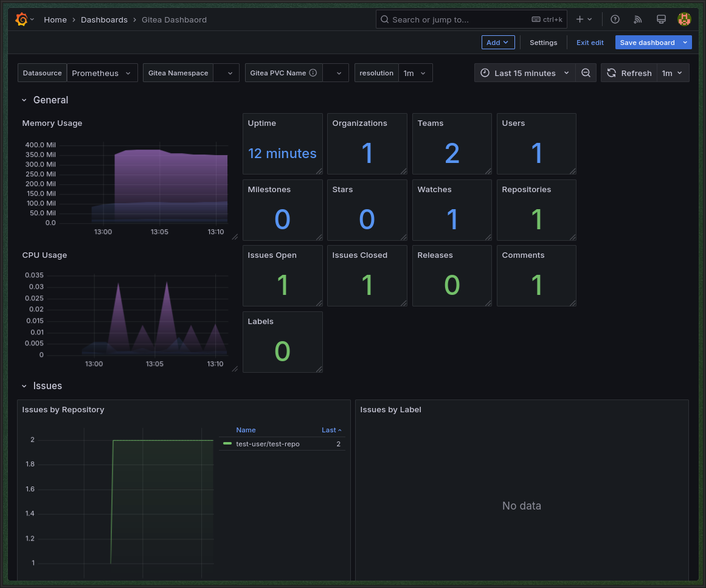Sort legend by Name column
Screen dimensions: 706x588
(x=246, y=430)
